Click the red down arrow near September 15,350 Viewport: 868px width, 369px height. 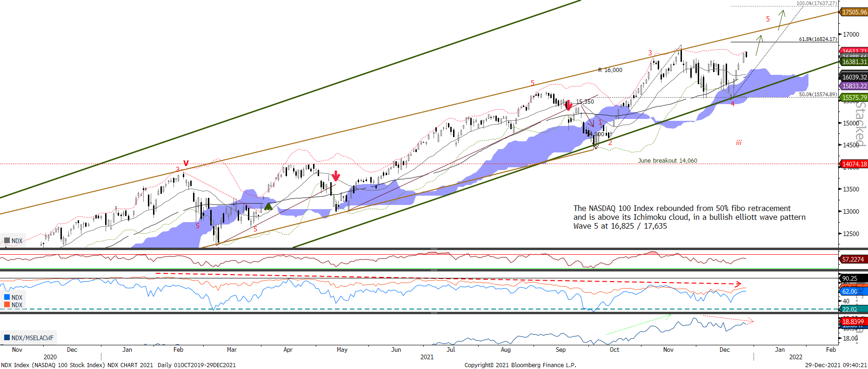click(x=568, y=105)
